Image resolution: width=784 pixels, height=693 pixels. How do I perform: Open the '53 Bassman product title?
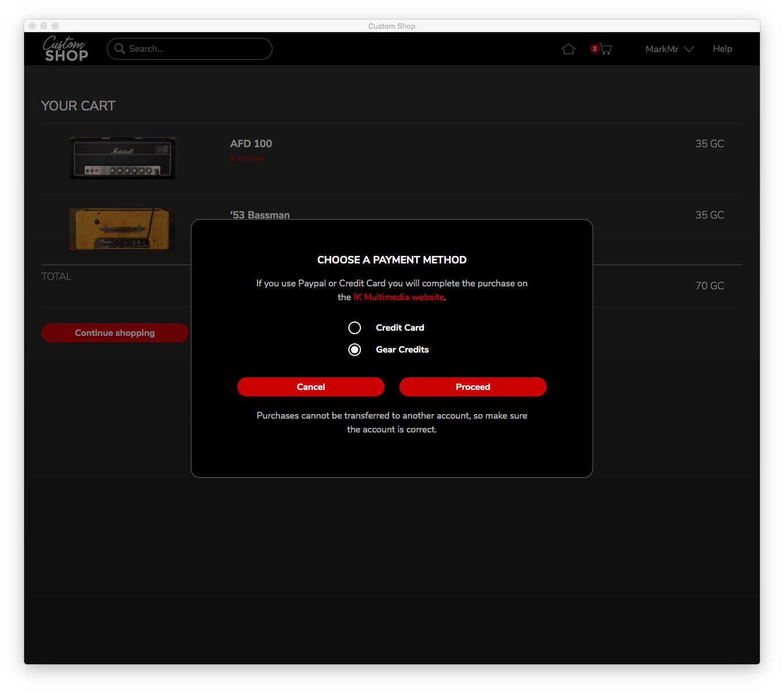click(260, 215)
